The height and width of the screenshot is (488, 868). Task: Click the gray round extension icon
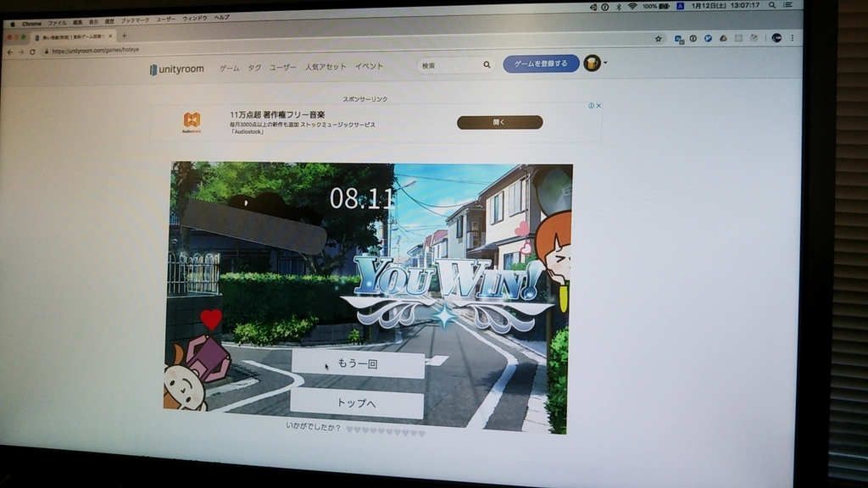click(x=754, y=38)
